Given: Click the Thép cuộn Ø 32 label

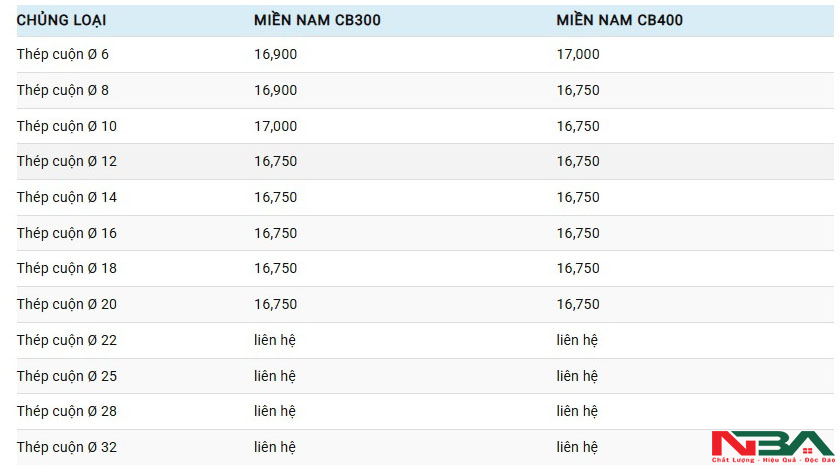Looking at the screenshot, I should pos(67,447).
